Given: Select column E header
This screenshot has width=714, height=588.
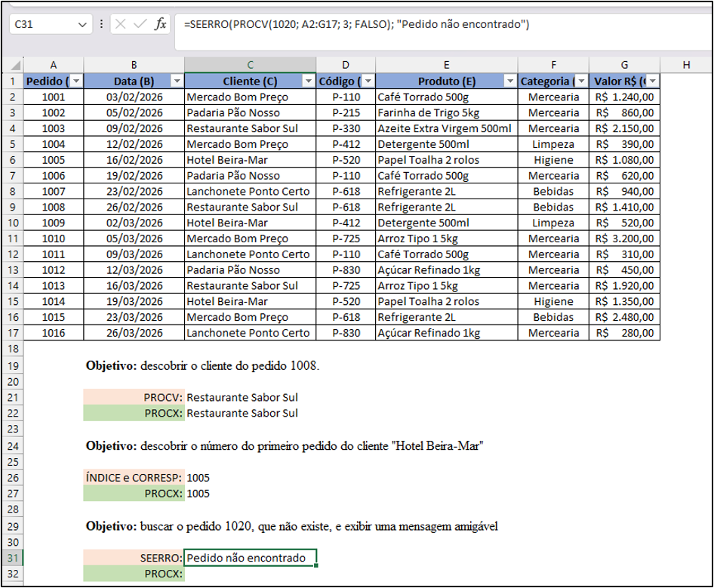Looking at the screenshot, I should [x=447, y=65].
